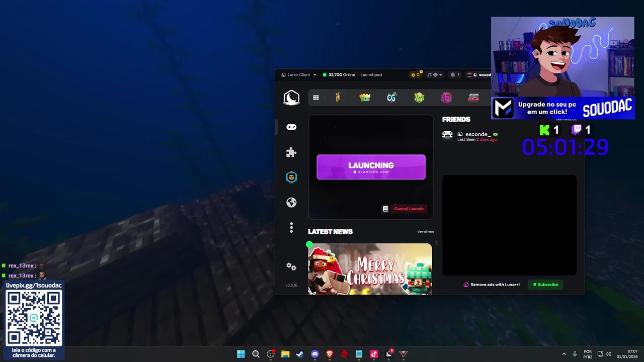Viewport: 644px width, 362px height.
Task: Expand the music player dropdown
Action: (x=435, y=75)
